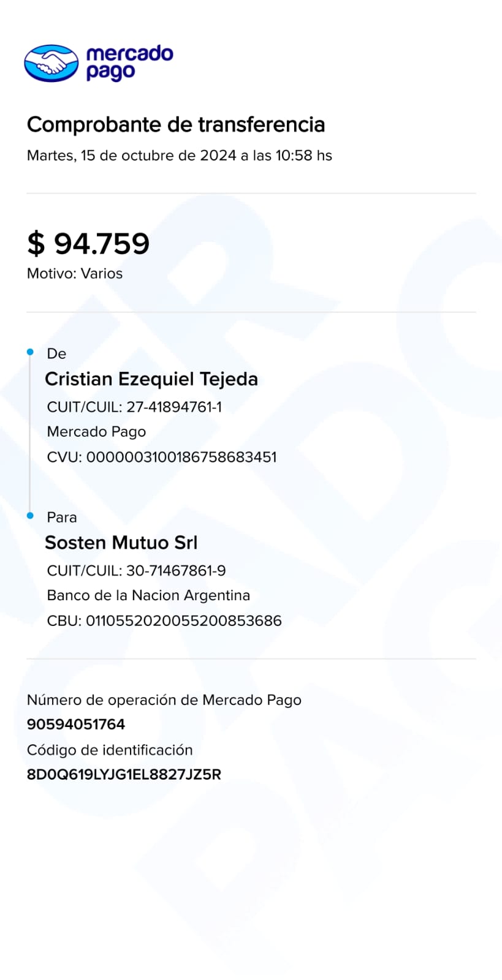Select the recipient CUIT/CUIL 30-71467861-9

point(136,571)
